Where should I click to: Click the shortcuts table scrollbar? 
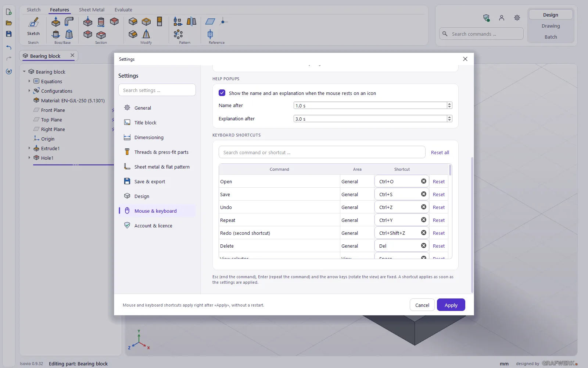[450, 170]
